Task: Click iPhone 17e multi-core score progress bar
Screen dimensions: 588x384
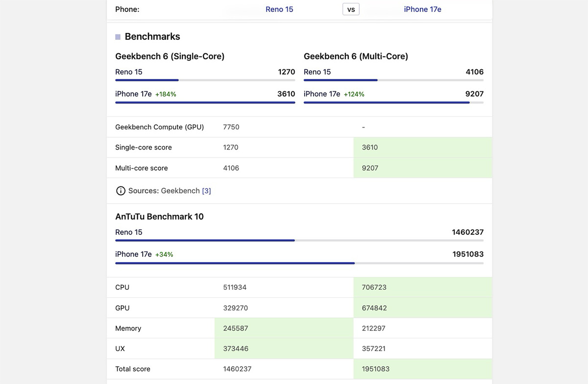Action: tap(393, 102)
